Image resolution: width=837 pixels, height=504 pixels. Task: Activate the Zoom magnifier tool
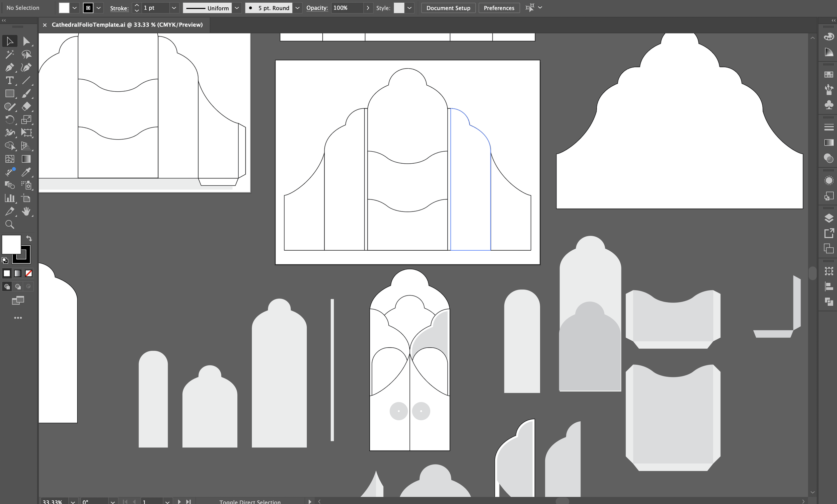pyautogui.click(x=9, y=225)
